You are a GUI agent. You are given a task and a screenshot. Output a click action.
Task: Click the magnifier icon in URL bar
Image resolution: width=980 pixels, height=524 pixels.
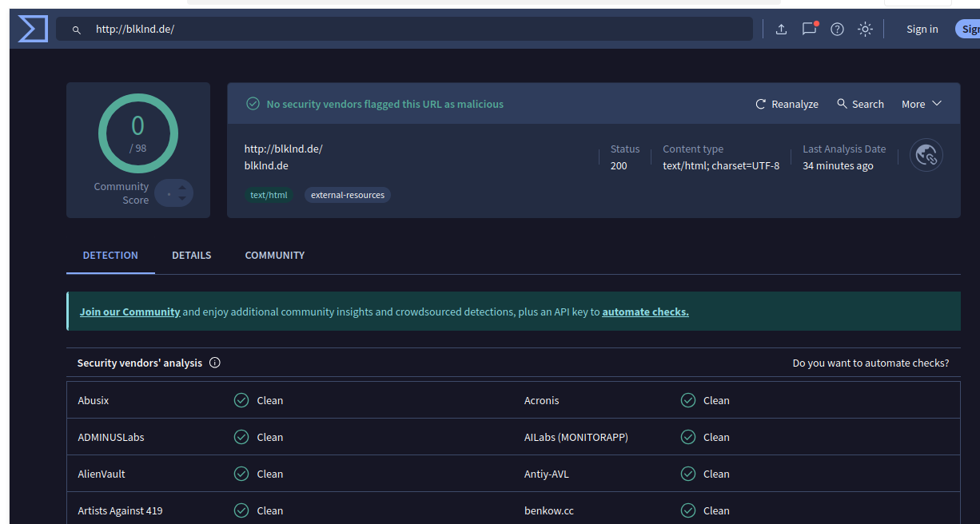pyautogui.click(x=77, y=30)
